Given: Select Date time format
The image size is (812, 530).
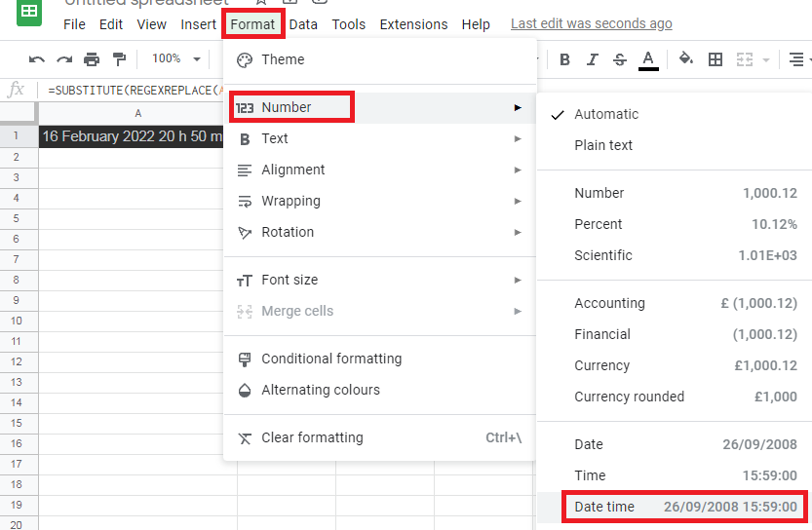Looking at the screenshot, I should click(x=675, y=507).
